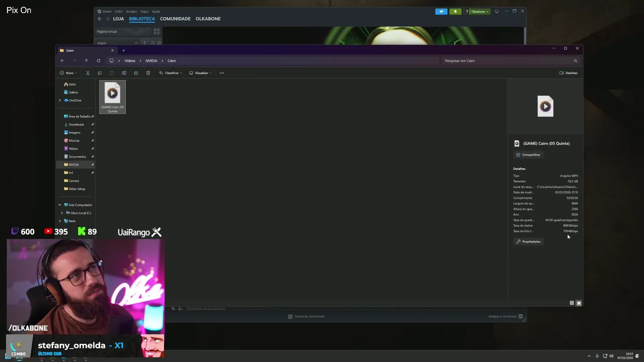Go up one folder level
The height and width of the screenshot is (362, 644).
click(86, 61)
